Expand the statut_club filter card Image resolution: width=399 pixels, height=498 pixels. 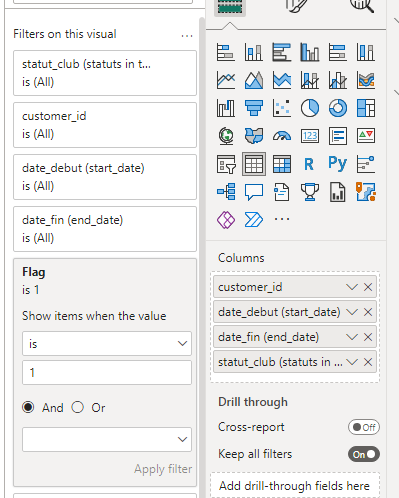pyautogui.click(x=105, y=73)
